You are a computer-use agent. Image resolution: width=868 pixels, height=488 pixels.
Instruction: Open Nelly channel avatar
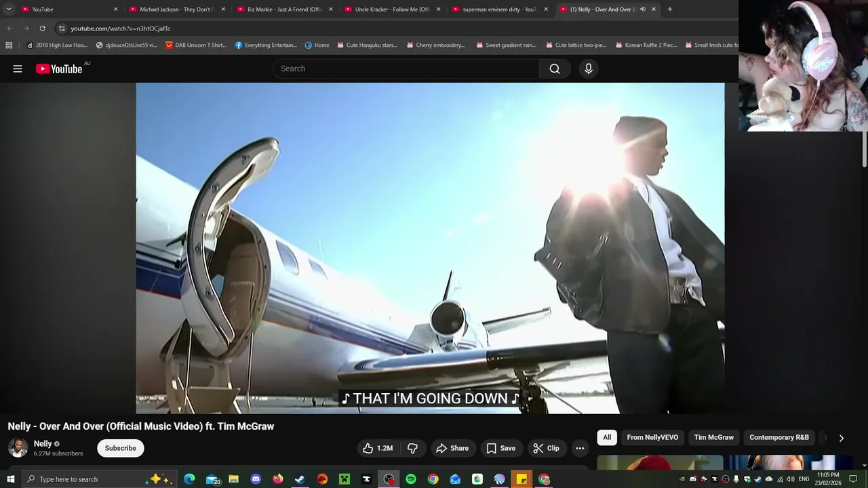coord(18,447)
